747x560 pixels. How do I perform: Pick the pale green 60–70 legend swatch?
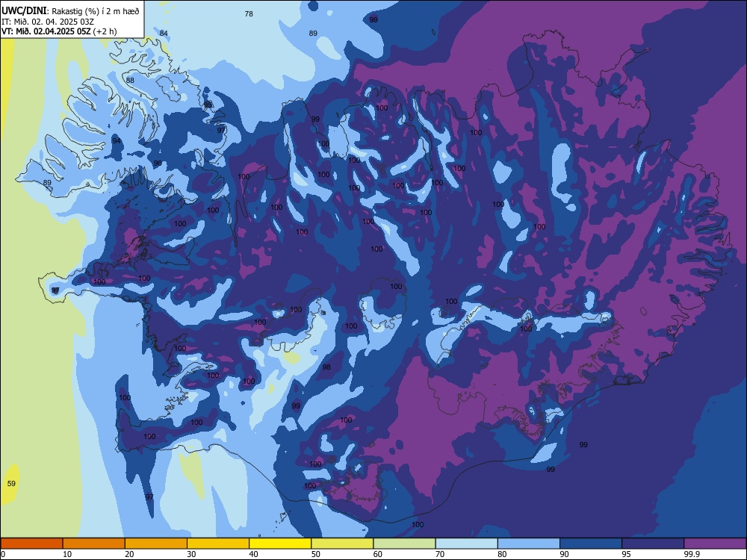(x=404, y=544)
